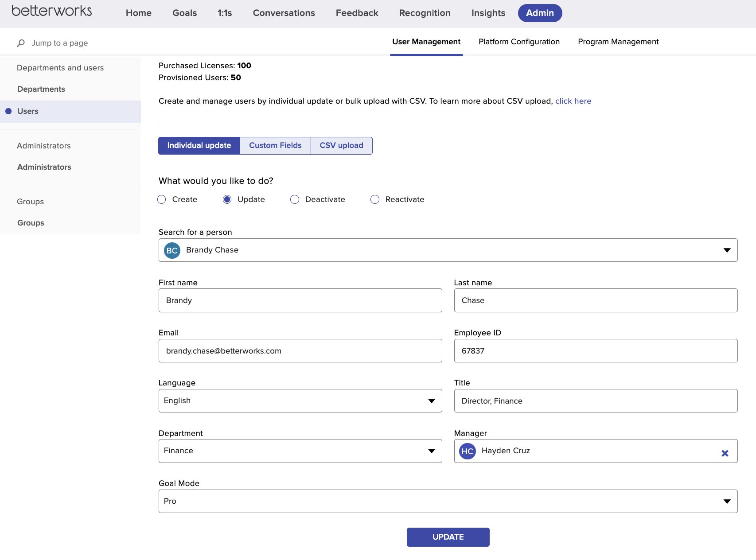This screenshot has height=560, width=756.
Task: Click the HC avatar for Hayden Cruz
Action: [x=467, y=451]
